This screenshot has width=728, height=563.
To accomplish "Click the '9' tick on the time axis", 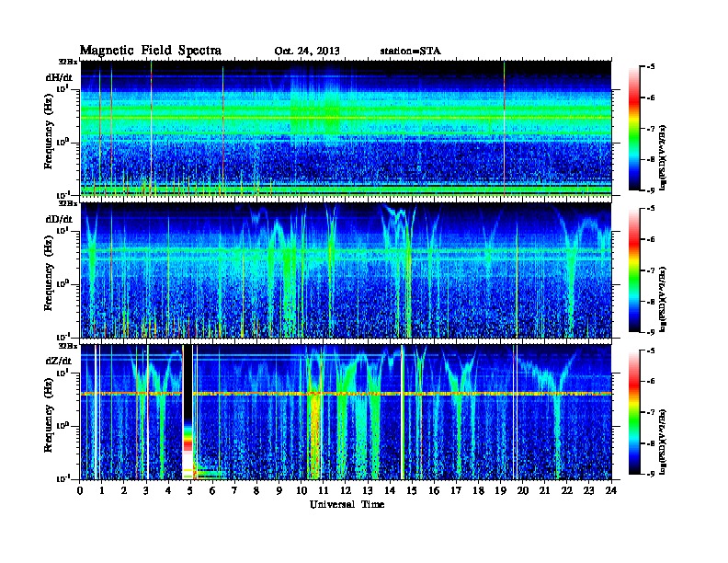I will pos(279,490).
